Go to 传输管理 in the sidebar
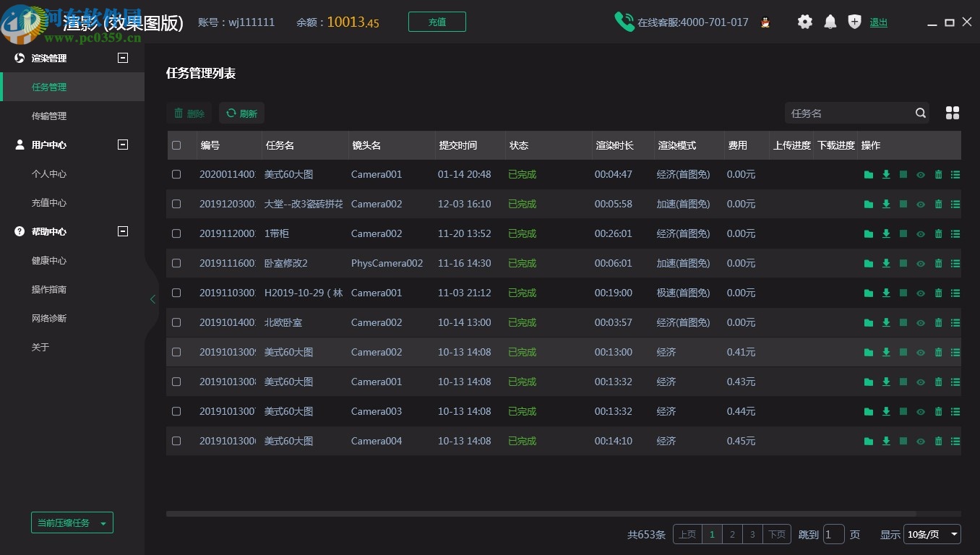The width and height of the screenshot is (980, 555). (49, 116)
